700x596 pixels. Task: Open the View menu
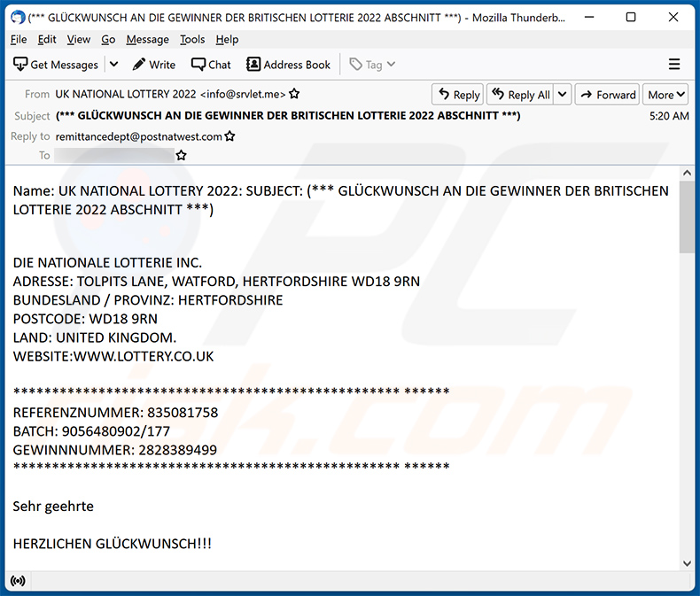pos(79,40)
